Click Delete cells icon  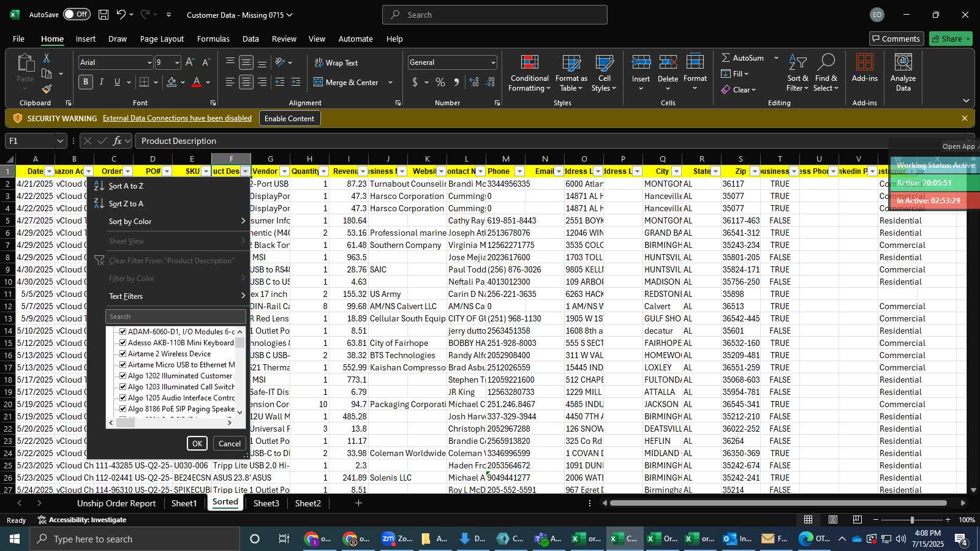coord(668,62)
